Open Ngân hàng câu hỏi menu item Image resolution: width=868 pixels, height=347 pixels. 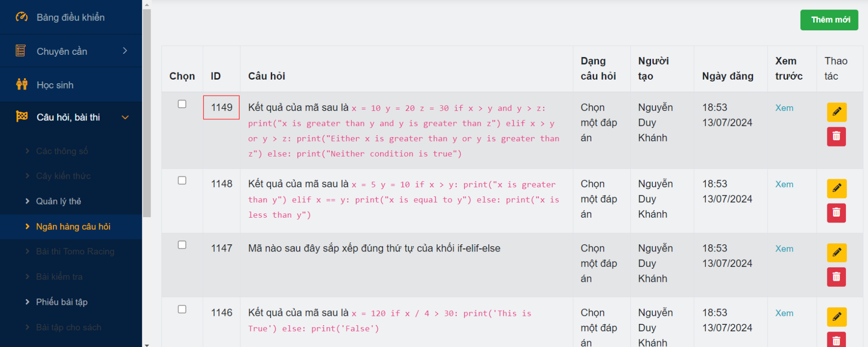click(x=73, y=227)
